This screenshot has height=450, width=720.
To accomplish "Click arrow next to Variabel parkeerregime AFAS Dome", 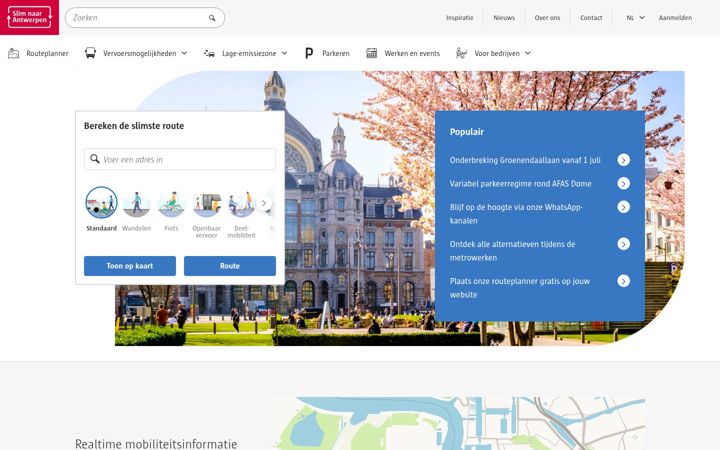I will coord(623,184).
